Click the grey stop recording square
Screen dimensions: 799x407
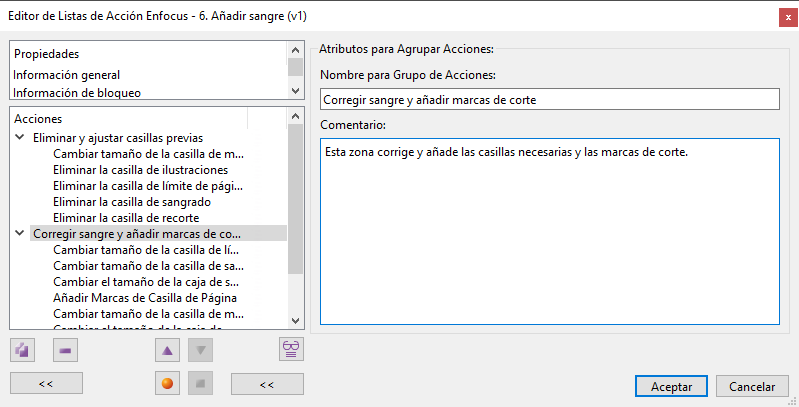(x=200, y=383)
